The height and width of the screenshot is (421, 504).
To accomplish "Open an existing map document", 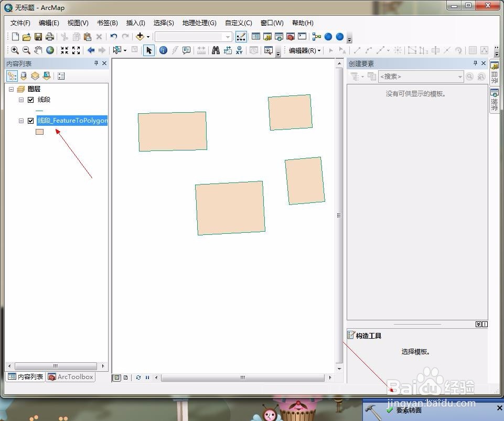I will point(27,37).
